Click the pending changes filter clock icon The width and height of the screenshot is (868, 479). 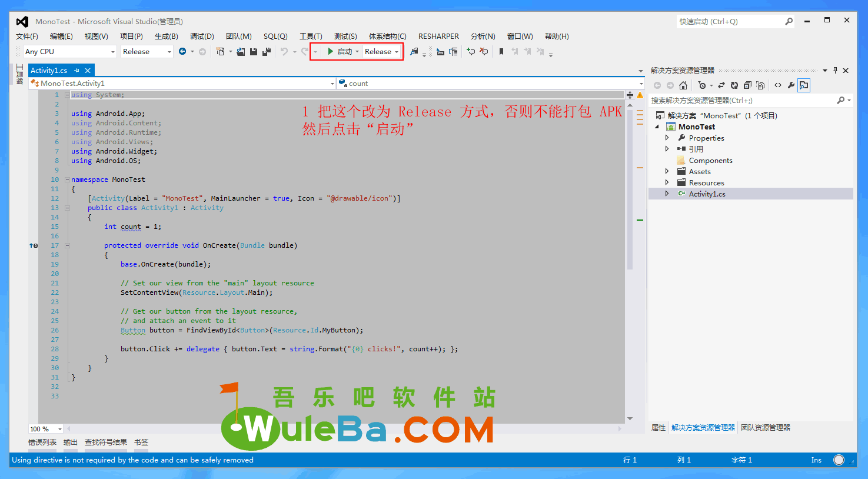(701, 85)
